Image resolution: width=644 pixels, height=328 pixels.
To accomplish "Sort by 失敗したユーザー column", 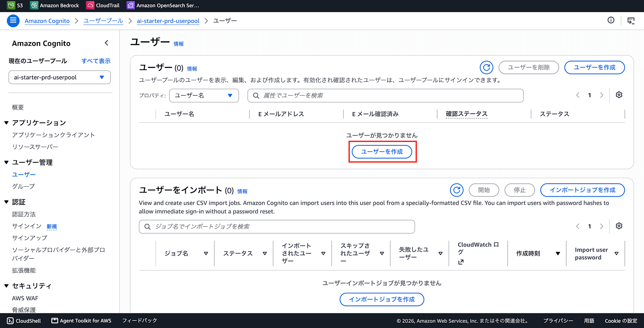I will coord(440,253).
